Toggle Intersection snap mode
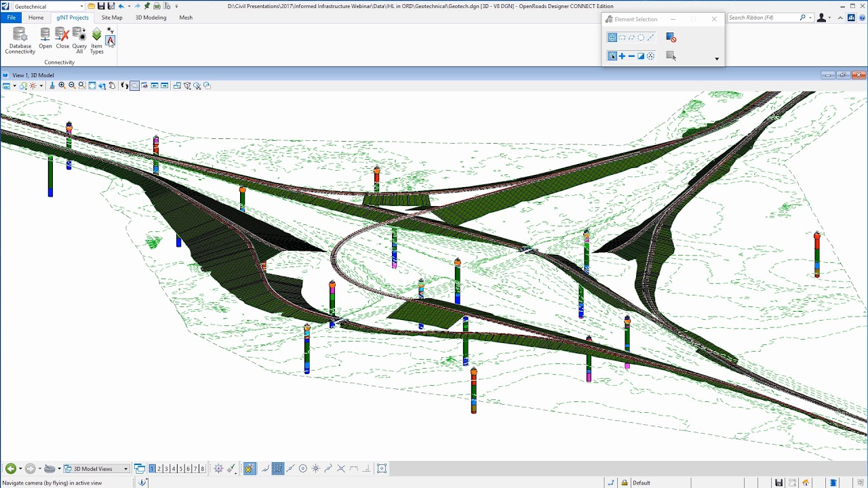The image size is (868, 488). tap(341, 468)
